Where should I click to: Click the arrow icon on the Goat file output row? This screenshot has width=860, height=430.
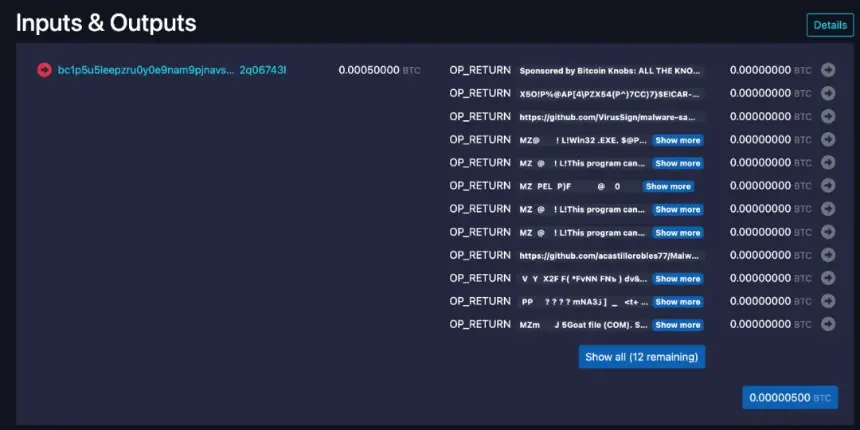[x=828, y=324]
